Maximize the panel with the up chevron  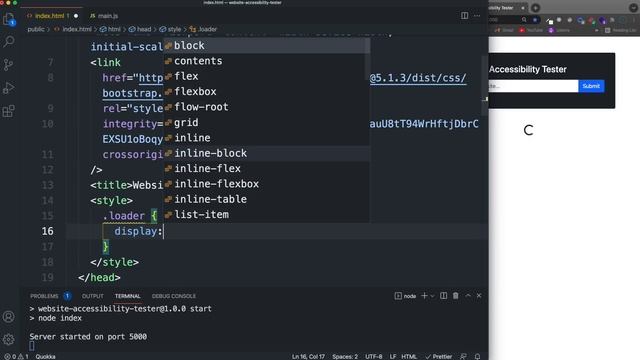tap(468, 296)
